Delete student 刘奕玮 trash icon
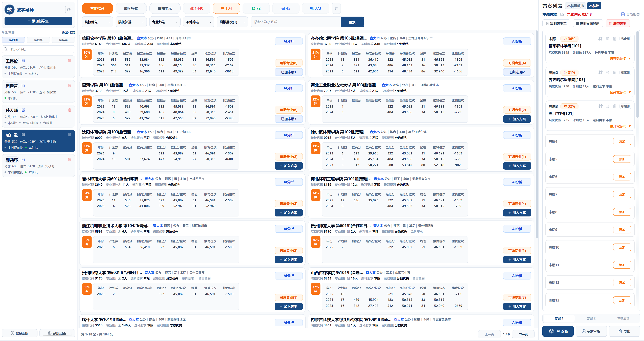Image resolution: width=644 pixels, height=341 pixels. (x=70, y=159)
